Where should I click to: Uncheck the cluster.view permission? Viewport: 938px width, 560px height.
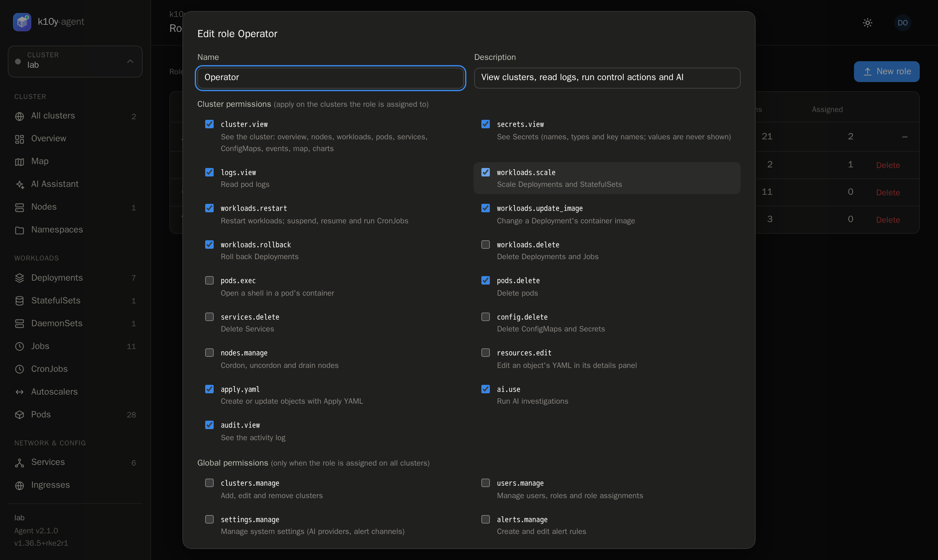(209, 124)
